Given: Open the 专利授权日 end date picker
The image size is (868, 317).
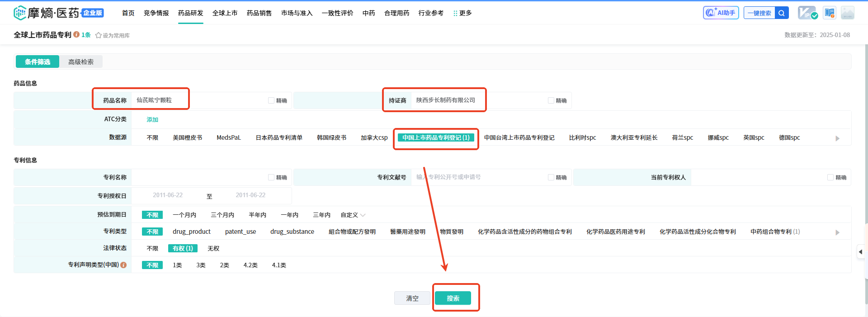Looking at the screenshot, I should pyautogui.click(x=250, y=195).
